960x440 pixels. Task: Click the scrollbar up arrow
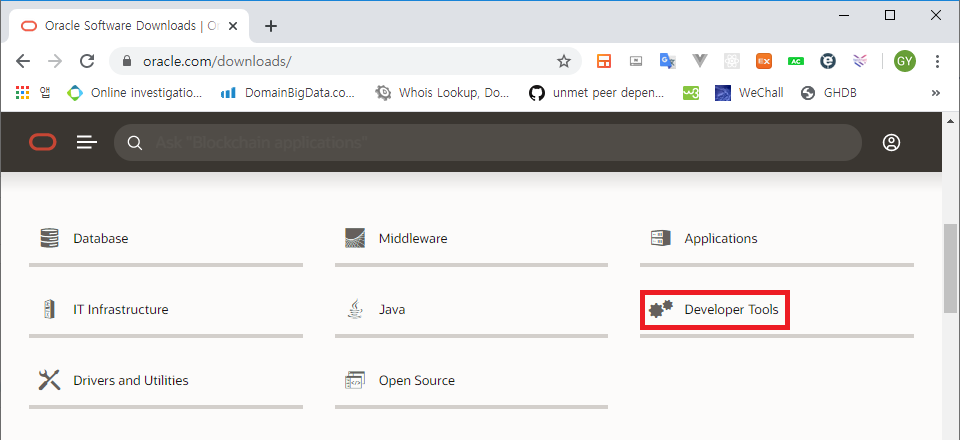point(950,119)
